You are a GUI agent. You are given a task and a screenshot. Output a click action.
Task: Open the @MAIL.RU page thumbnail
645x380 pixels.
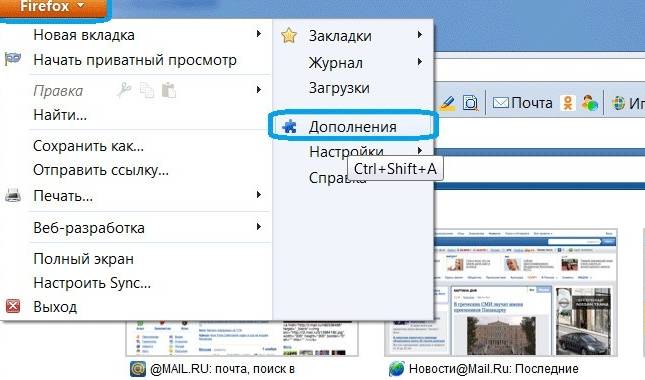(242, 338)
